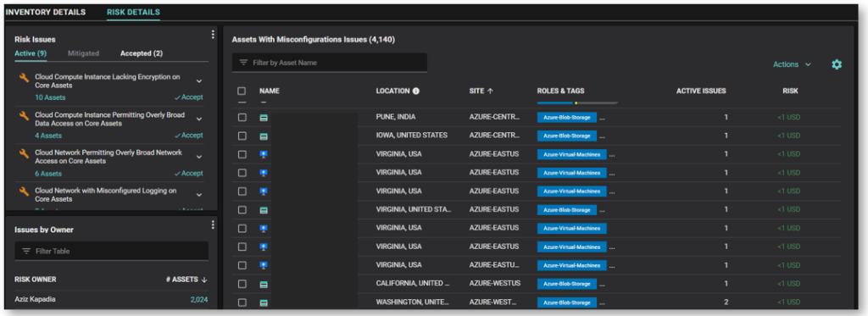Click filter icon in Filter by Asset Name box

coord(243,63)
